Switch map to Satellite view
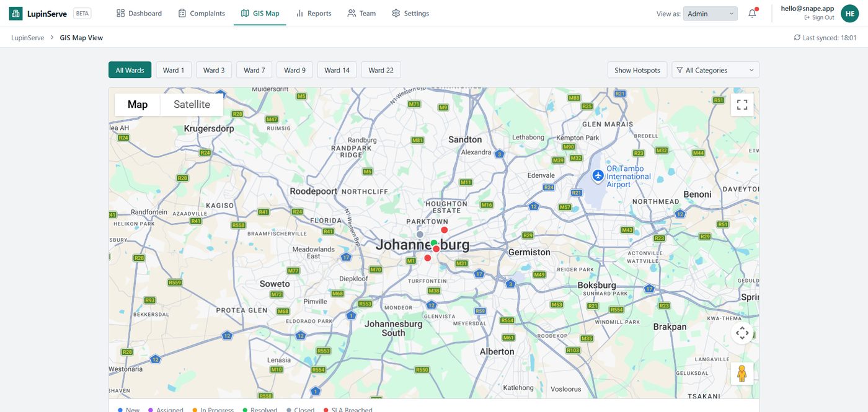Viewport: 868px width, 412px height. 192,105
